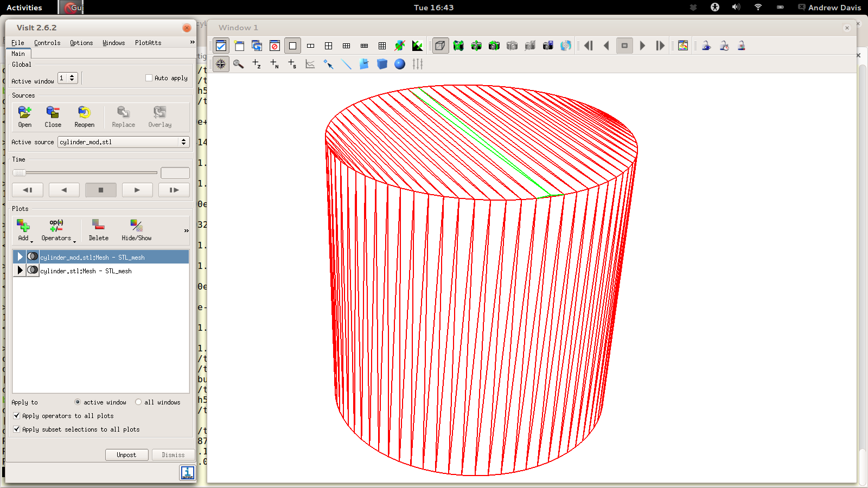Click the clone window toolbar icon
The height and width of the screenshot is (488, 868).
click(257, 46)
